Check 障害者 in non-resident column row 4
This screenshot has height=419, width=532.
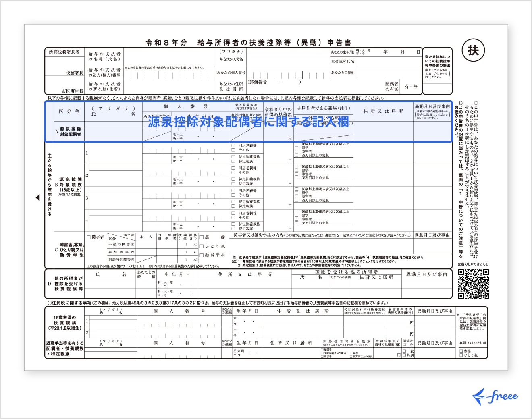(x=297, y=219)
